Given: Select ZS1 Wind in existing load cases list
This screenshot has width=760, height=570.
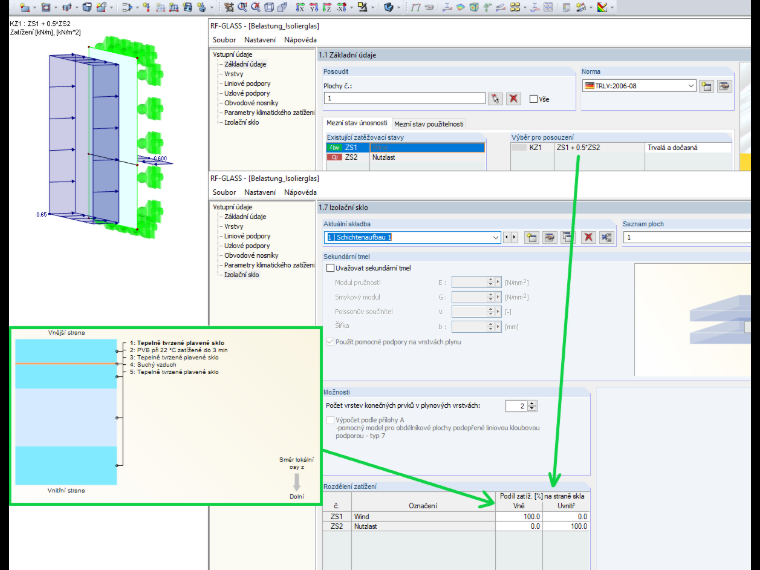Looking at the screenshot, I should (405, 147).
